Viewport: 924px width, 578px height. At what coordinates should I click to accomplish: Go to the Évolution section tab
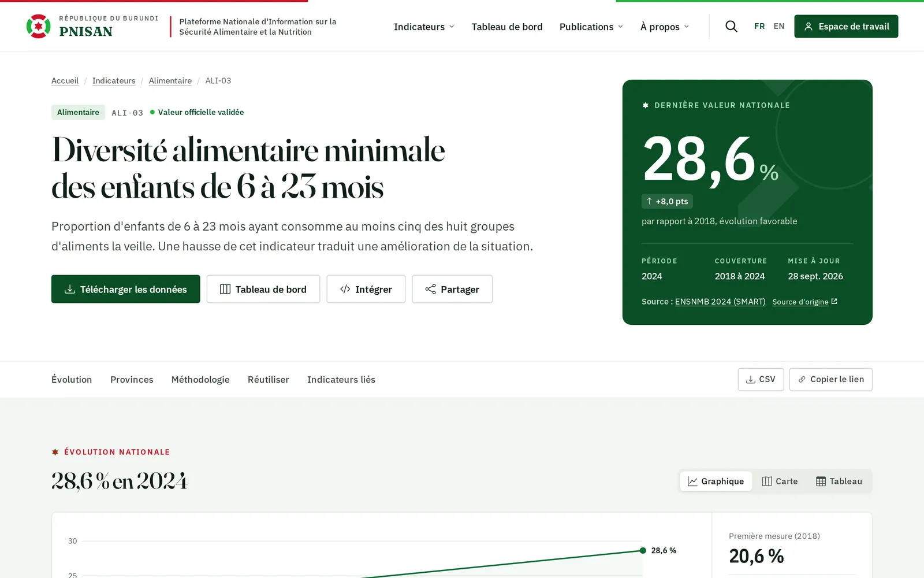(72, 380)
